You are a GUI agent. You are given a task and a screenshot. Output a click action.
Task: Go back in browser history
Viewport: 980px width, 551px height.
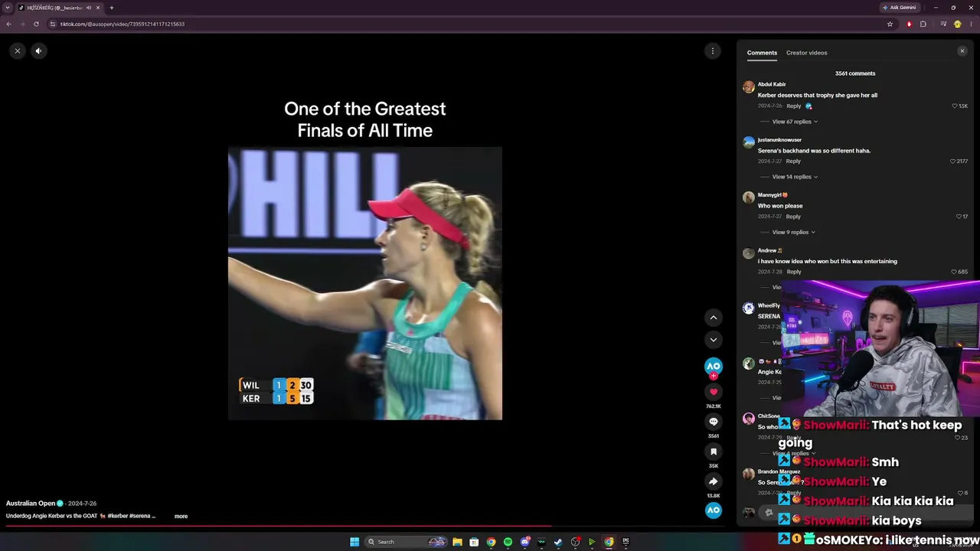tap(8, 24)
